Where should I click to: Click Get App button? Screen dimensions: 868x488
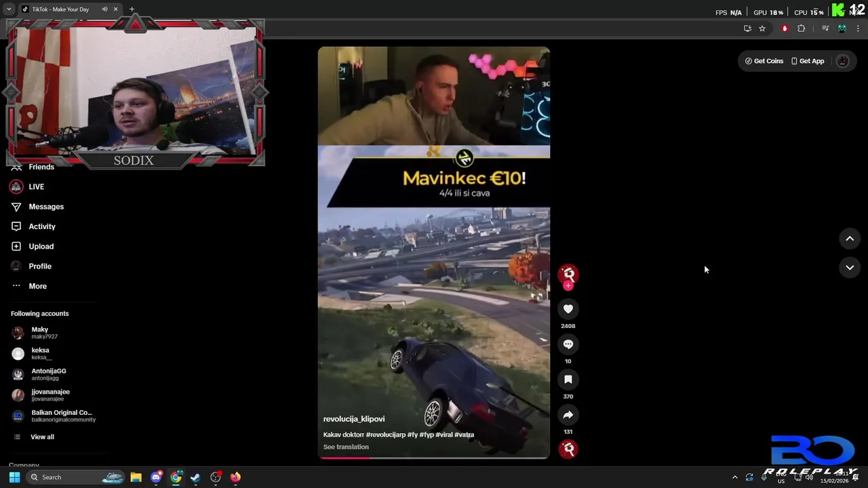point(808,61)
